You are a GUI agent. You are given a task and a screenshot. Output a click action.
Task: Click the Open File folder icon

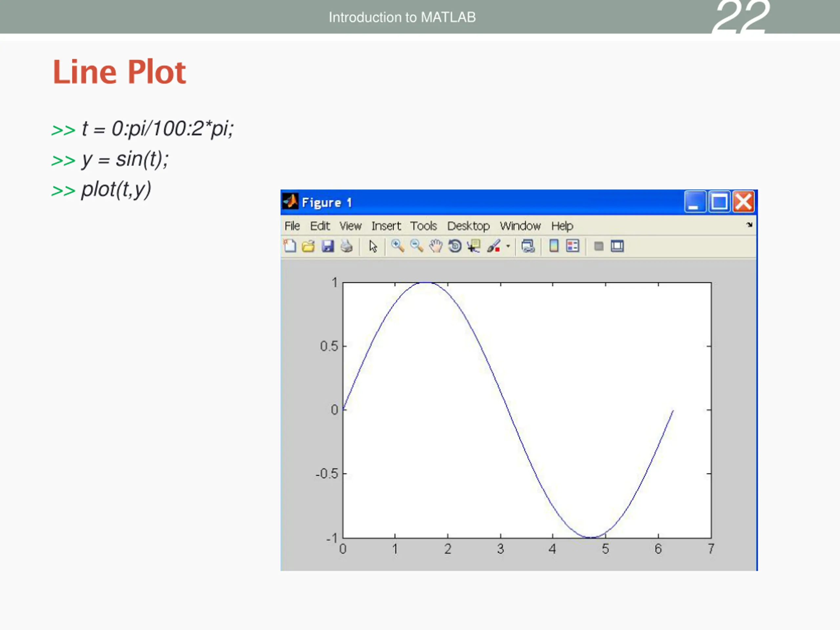point(308,246)
